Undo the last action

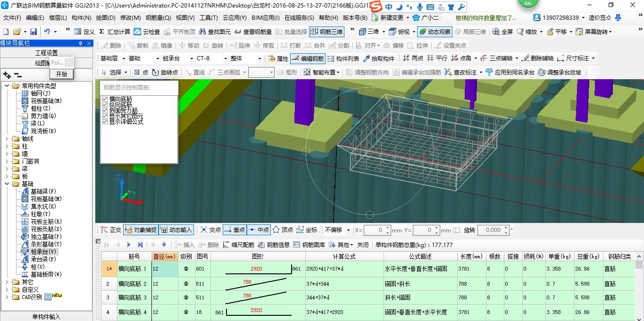(47, 32)
